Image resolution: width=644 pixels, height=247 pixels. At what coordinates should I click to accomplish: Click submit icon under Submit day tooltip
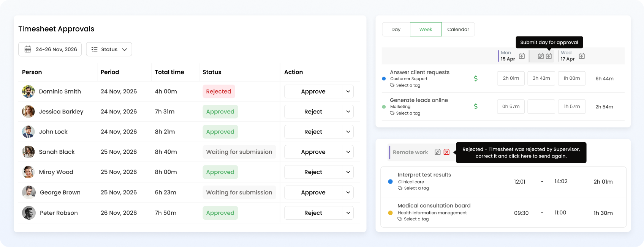point(549,56)
